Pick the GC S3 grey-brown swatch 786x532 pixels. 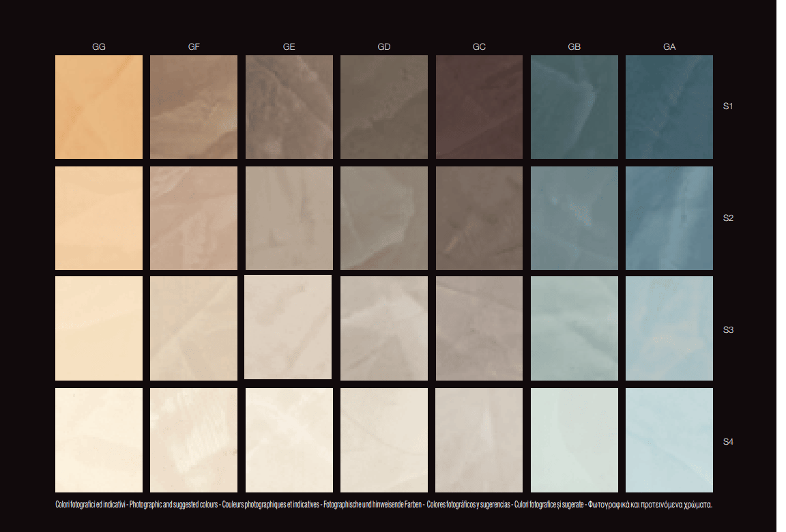point(479,328)
